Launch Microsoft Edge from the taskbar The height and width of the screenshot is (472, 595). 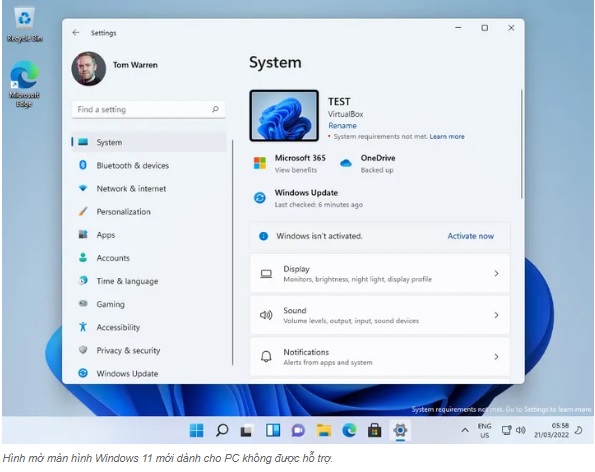point(349,430)
